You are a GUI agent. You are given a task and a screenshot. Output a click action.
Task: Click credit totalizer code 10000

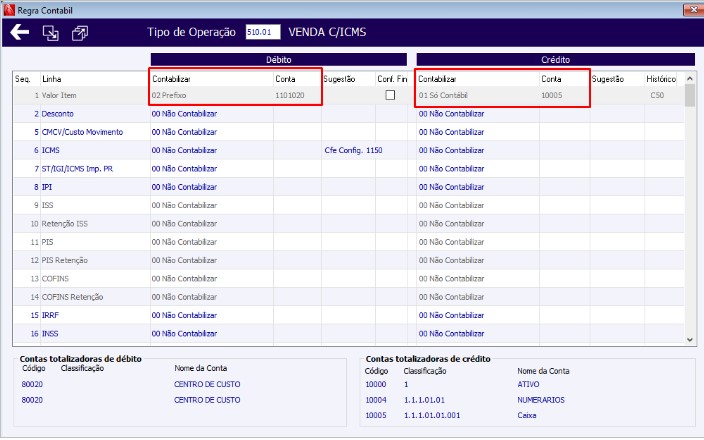click(x=376, y=384)
